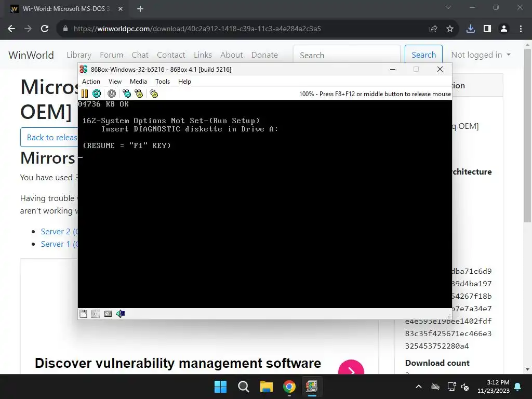532x399 pixels.
Task: Click the cloud sync tray icon
Action: [435, 387]
